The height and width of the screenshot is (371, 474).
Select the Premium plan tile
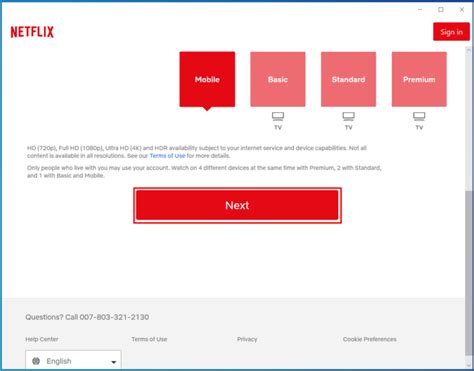419,79
